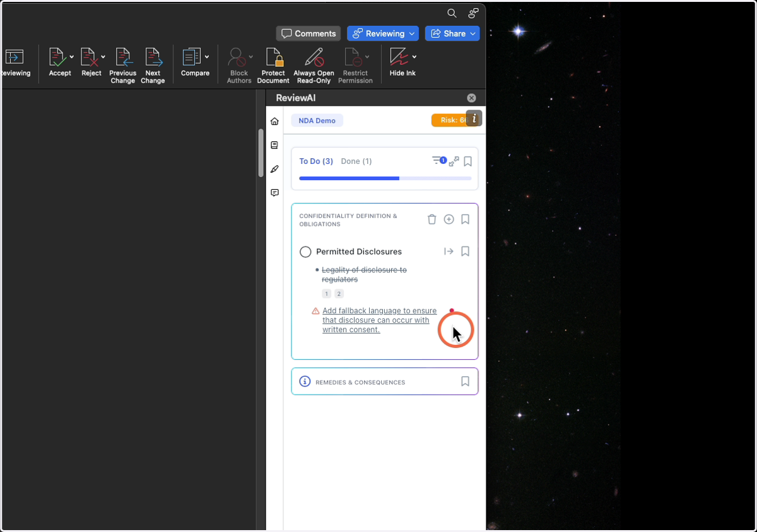Open the Add fallback language link
This screenshot has width=757, height=532.
coord(379,320)
